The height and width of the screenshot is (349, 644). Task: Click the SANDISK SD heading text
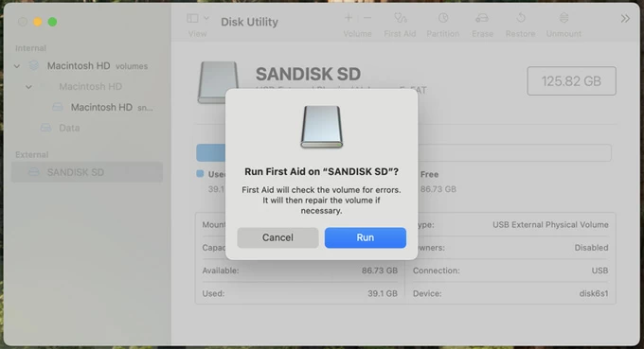308,74
